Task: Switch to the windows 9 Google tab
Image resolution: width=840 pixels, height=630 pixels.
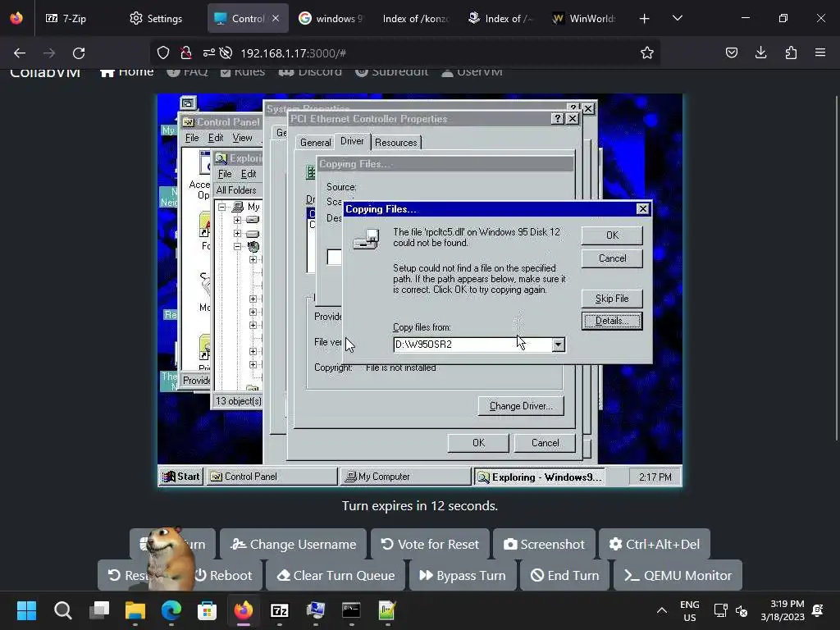Action: point(331,19)
